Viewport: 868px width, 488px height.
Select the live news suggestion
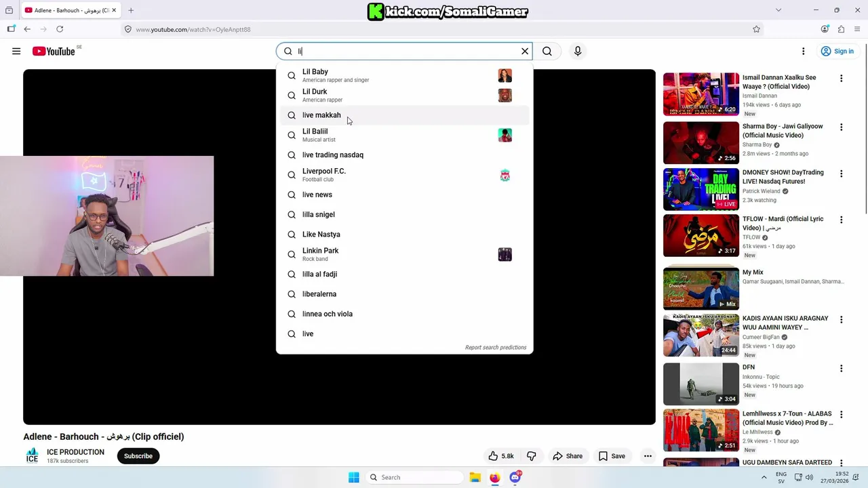[405, 195]
